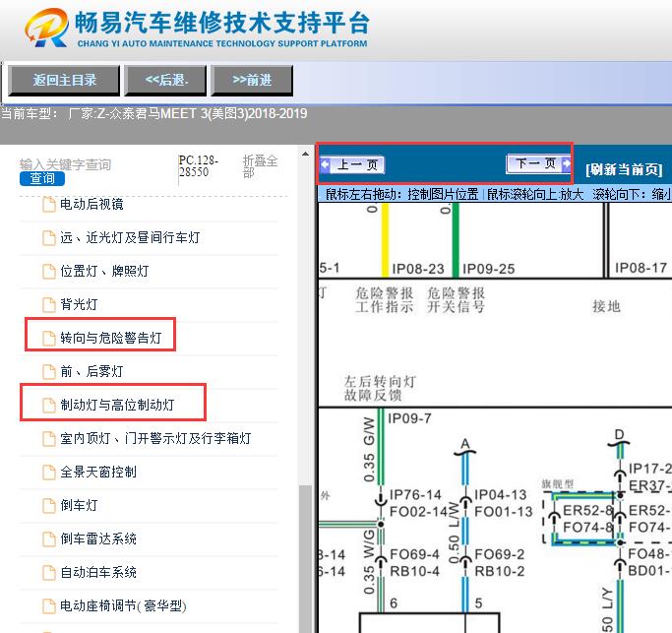Open 电动座椅调节(豪华型) entry
This screenshot has width=672, height=633.
point(123,605)
